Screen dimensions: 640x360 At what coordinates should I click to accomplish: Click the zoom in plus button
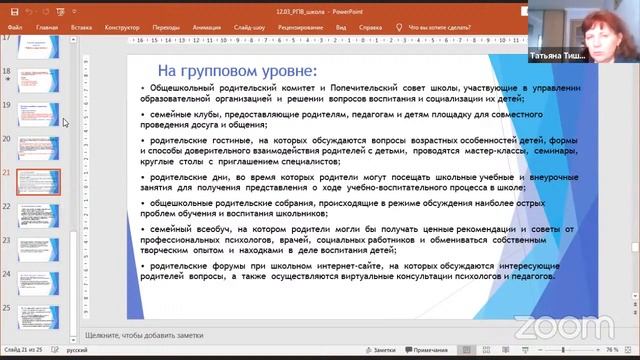point(598,350)
